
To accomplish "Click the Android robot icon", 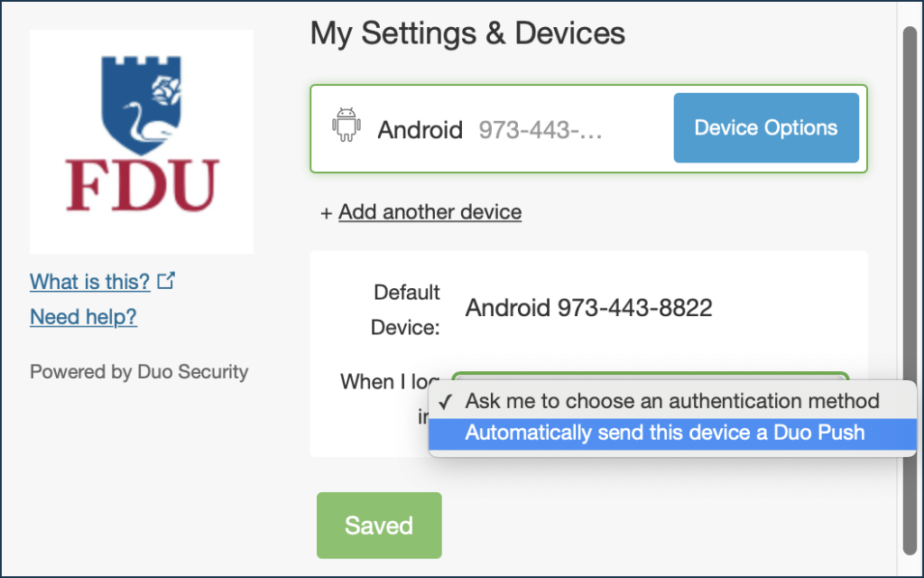I will [x=346, y=125].
